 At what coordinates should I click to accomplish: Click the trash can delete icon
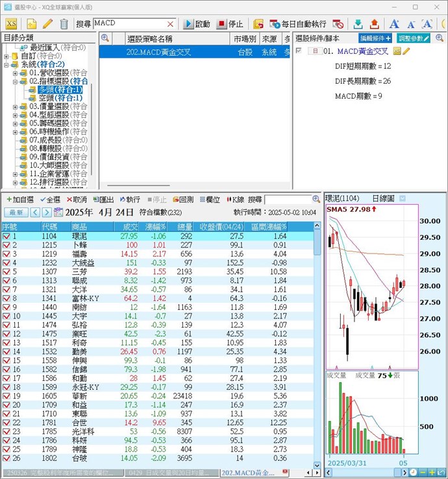[x=64, y=24]
